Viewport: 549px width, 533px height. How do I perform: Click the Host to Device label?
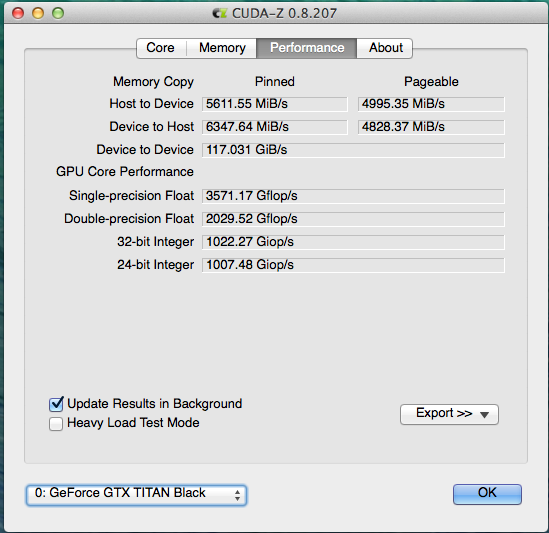(152, 104)
